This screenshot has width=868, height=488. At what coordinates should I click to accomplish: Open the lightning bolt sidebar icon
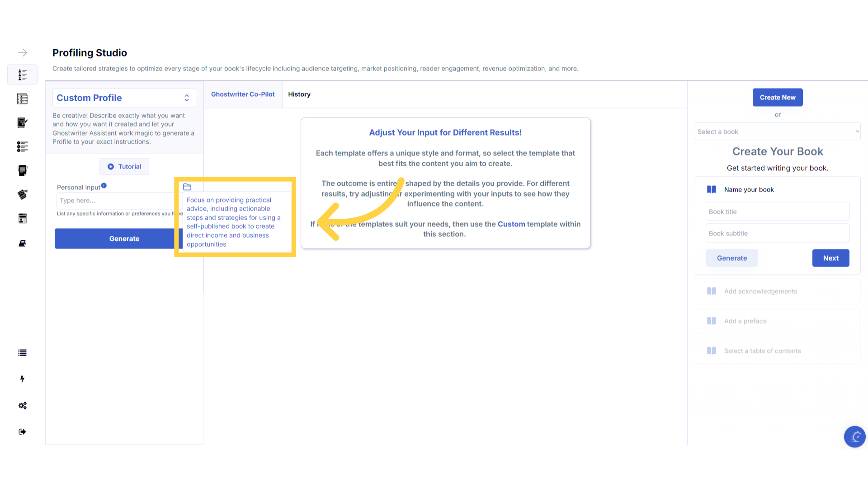coord(22,379)
